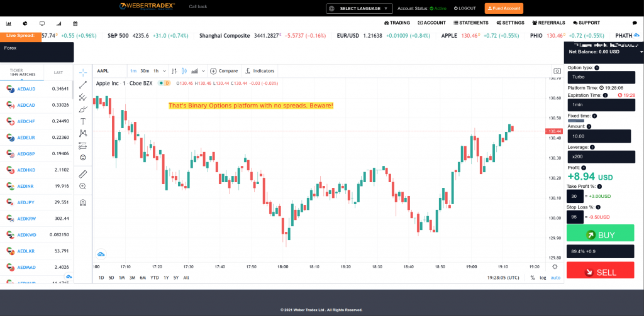
Task: Open the x200 leverage dropdown
Action: pyautogui.click(x=601, y=157)
